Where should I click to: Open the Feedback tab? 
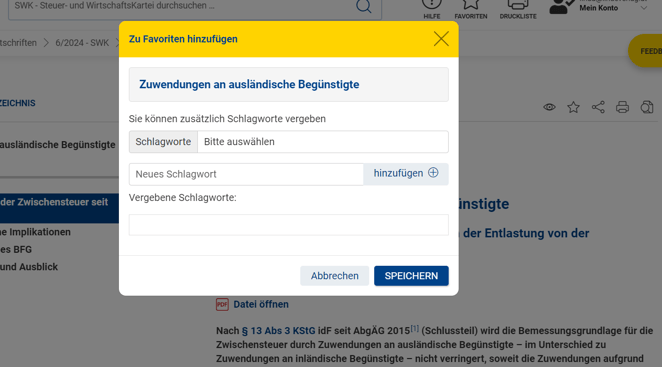pos(645,51)
